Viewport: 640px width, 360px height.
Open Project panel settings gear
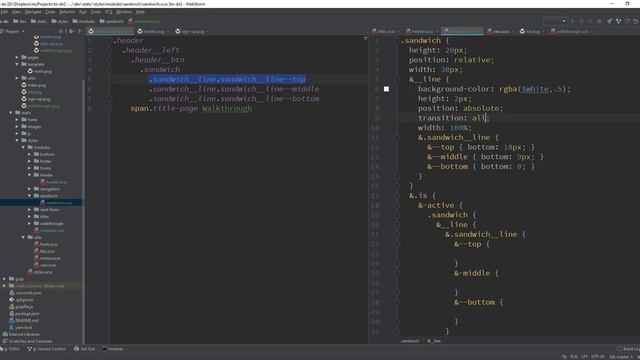click(71, 31)
